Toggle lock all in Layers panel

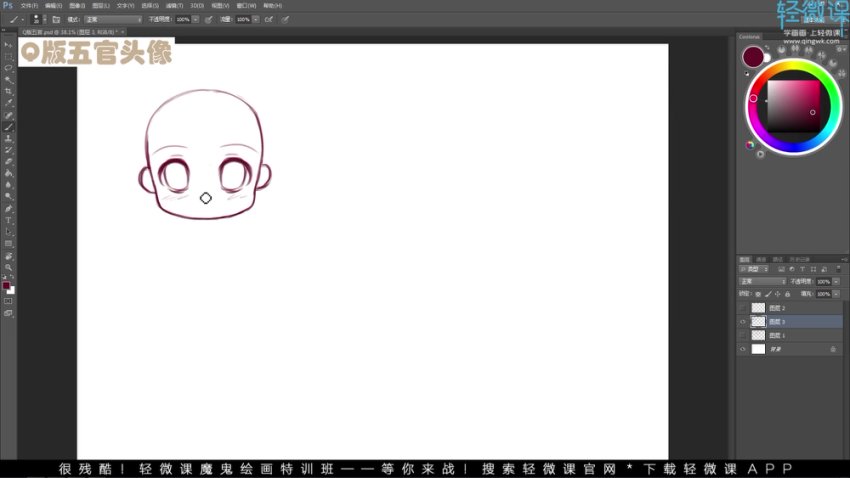(788, 294)
